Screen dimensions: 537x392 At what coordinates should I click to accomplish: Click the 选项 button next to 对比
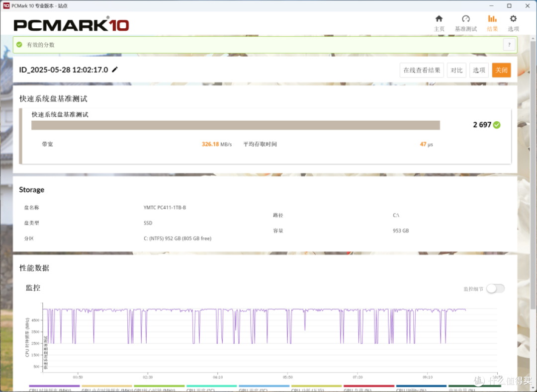click(479, 70)
